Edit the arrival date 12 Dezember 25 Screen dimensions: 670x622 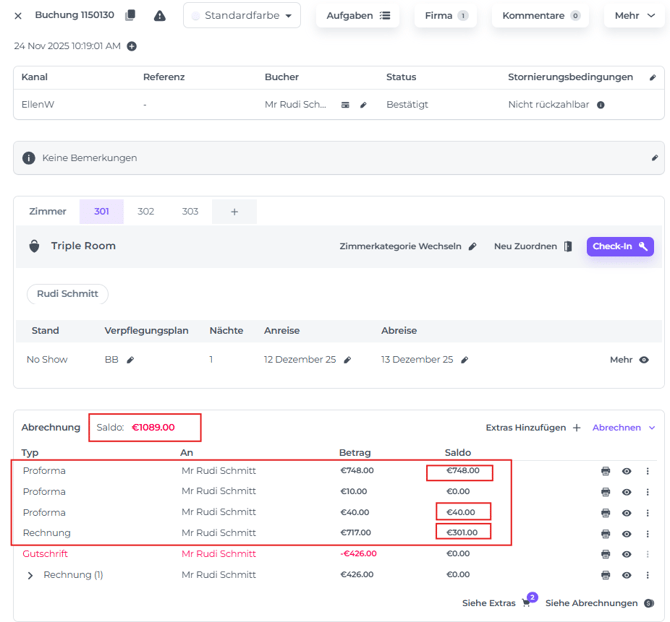348,360
